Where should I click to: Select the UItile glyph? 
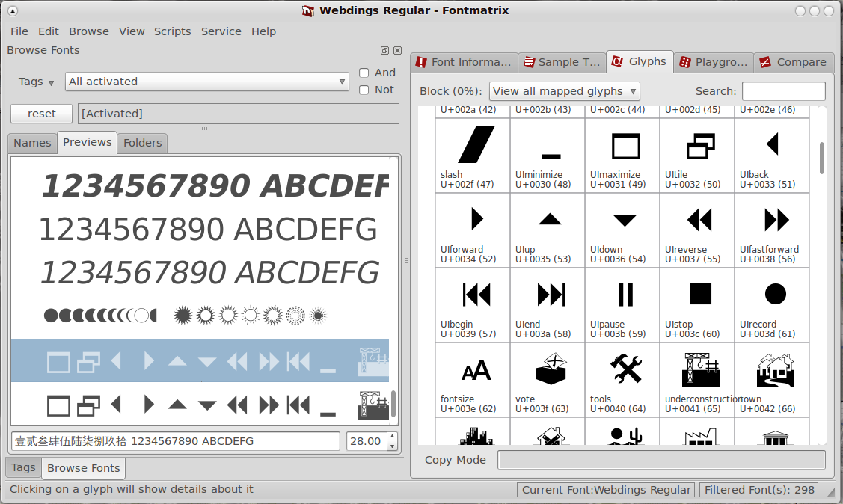pyautogui.click(x=697, y=156)
